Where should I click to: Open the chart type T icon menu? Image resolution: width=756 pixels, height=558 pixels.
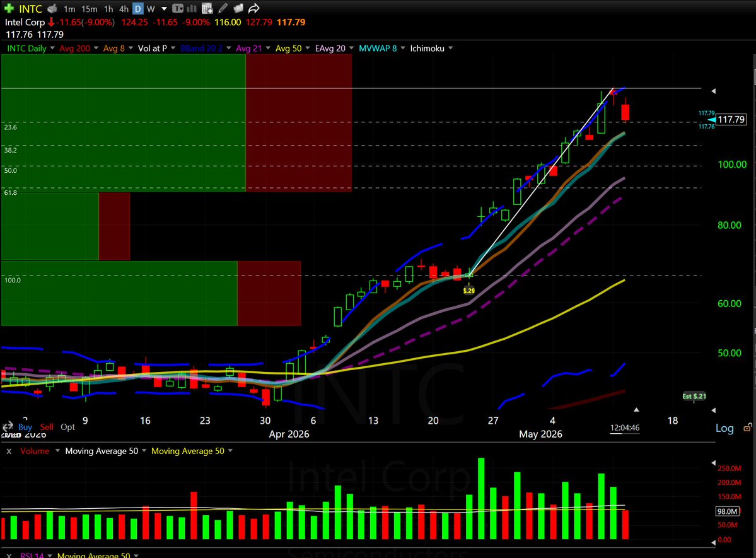point(177,8)
